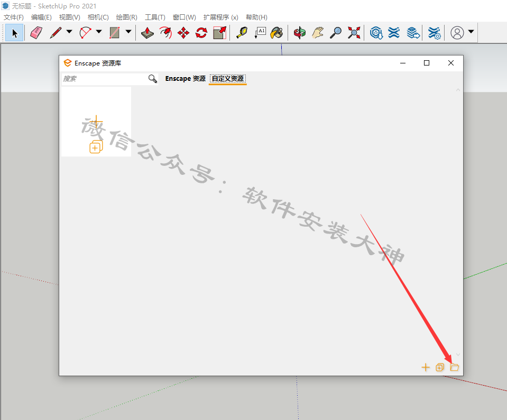Viewport: 507px width, 420px height.
Task: Click the 搜索 search field
Action: pos(104,79)
